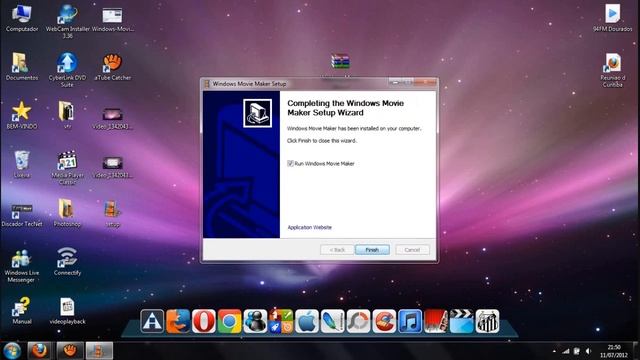Open the feather quill icon in dock
The width and height of the screenshot is (640, 360).
[332, 321]
